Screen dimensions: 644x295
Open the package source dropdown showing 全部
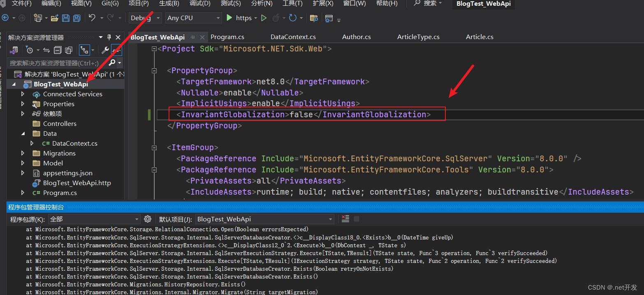[95, 219]
